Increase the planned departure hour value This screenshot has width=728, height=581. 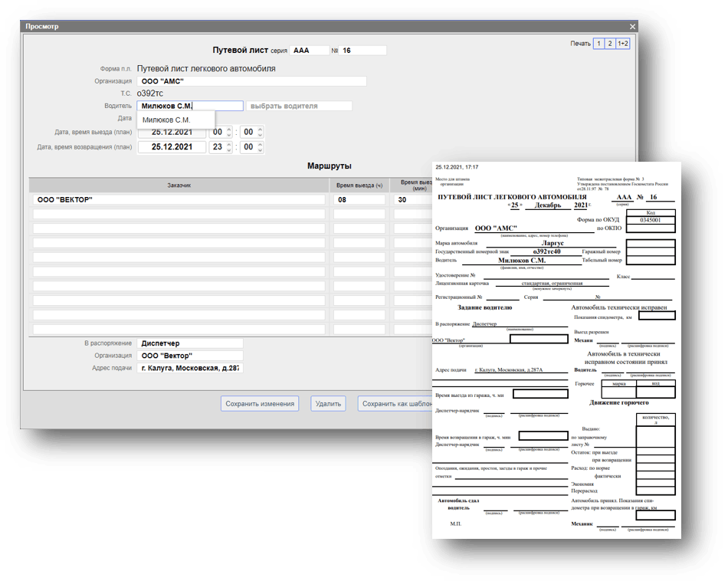(x=229, y=130)
